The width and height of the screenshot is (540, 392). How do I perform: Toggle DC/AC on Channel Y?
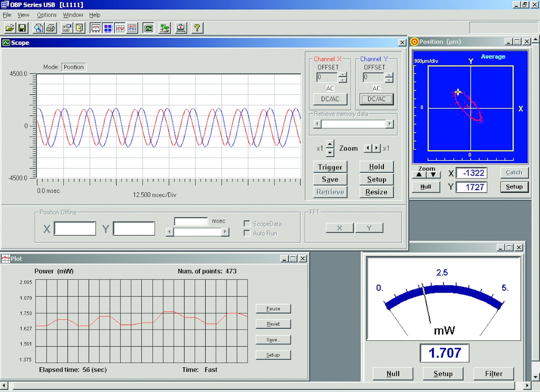[376, 99]
